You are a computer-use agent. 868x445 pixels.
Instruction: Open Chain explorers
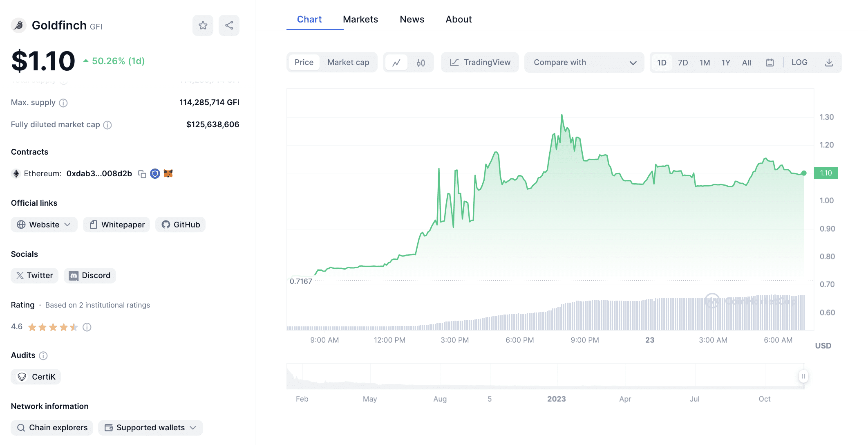point(52,428)
